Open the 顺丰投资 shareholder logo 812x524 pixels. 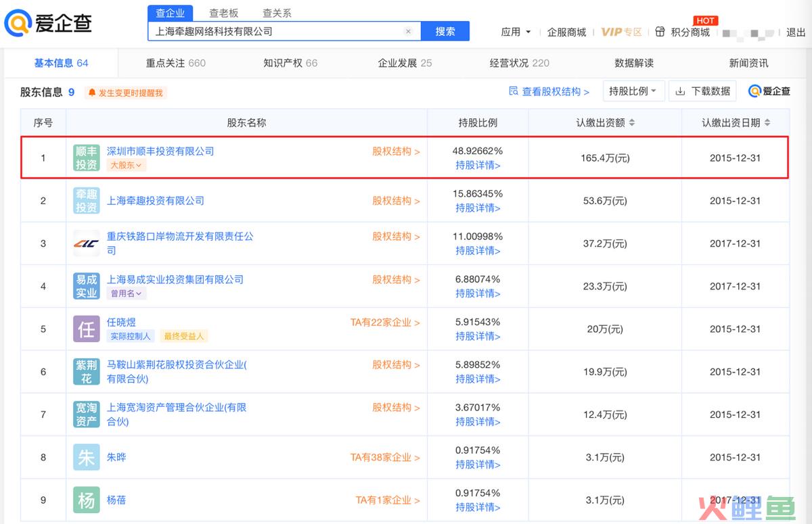pos(87,158)
